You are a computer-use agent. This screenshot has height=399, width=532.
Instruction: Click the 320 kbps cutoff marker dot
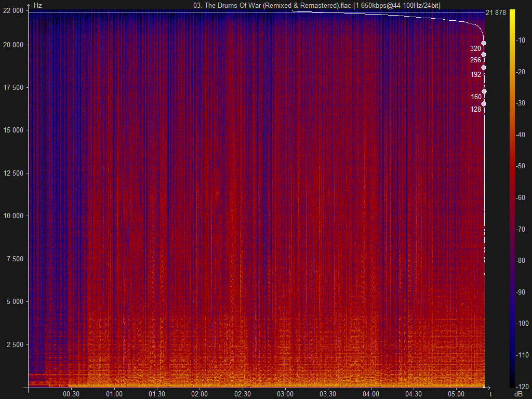[484, 43]
